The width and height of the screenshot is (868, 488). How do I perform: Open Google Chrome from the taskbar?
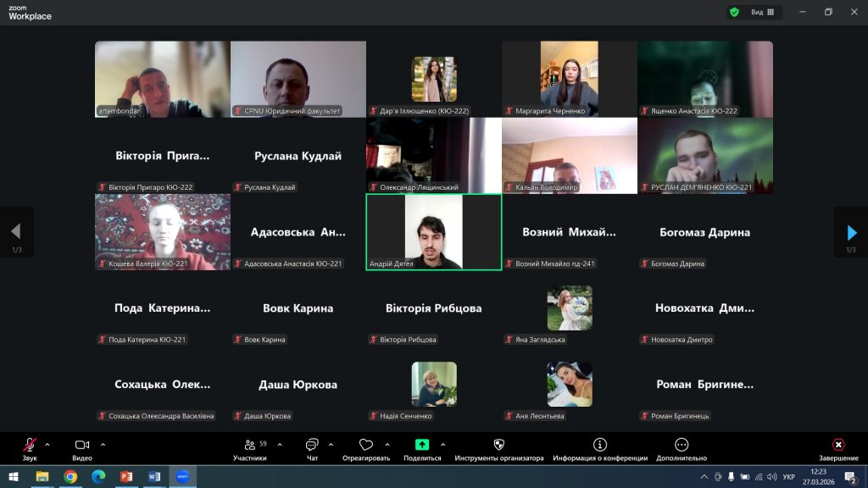[70, 477]
